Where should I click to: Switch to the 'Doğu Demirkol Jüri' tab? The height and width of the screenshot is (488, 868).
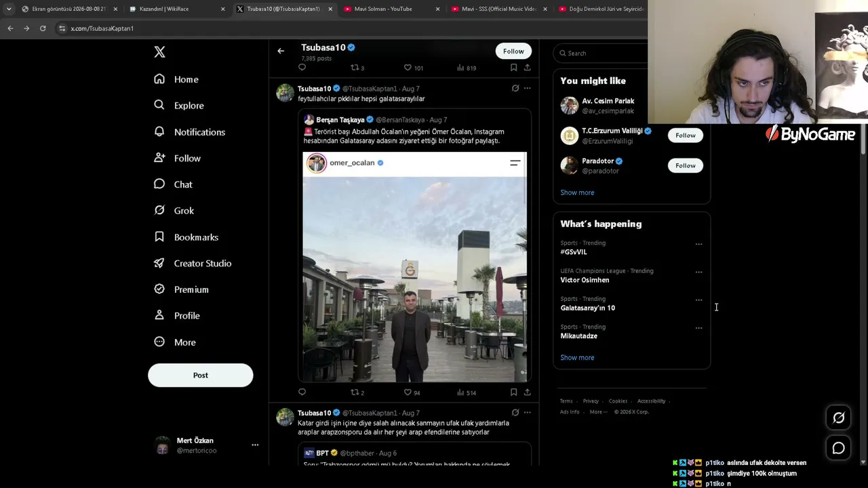601,9
